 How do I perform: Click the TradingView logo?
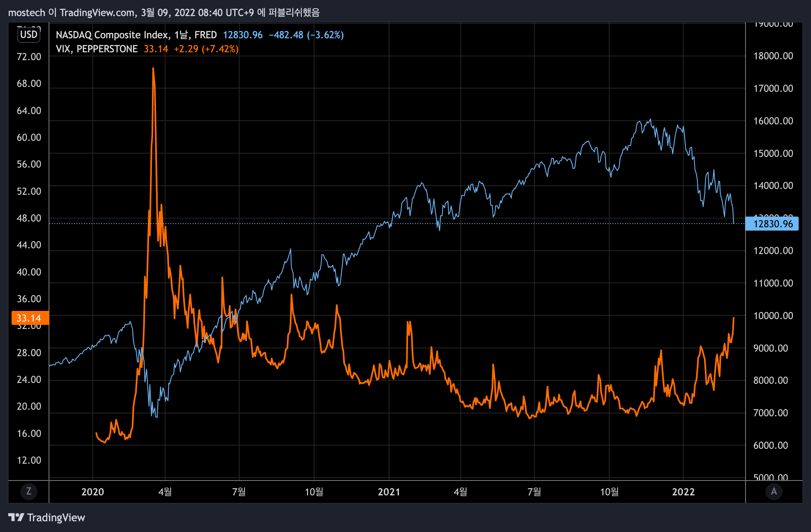[16, 517]
